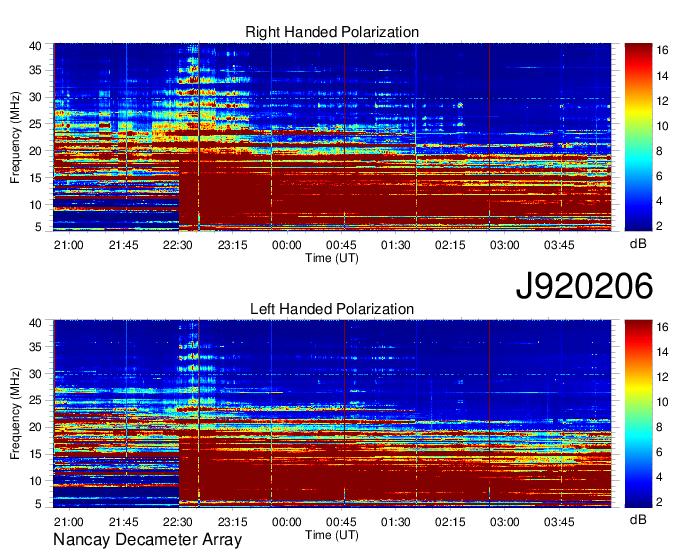
Task: Click 23:15 time tick on Left Handed plot
Action: click(232, 522)
